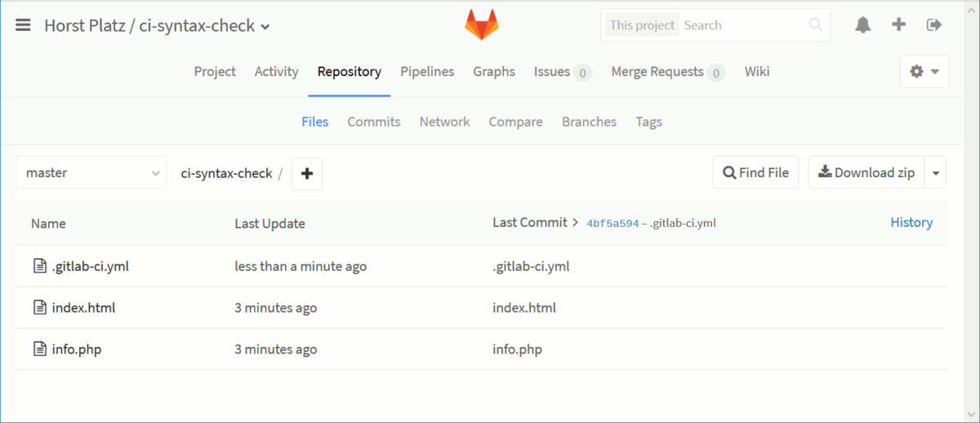Click the .gitlab-ci.yml file icon
The width and height of the screenshot is (980, 423).
click(39, 266)
